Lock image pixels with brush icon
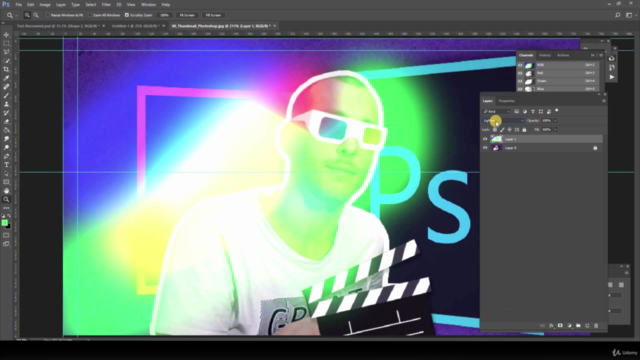 coord(502,130)
